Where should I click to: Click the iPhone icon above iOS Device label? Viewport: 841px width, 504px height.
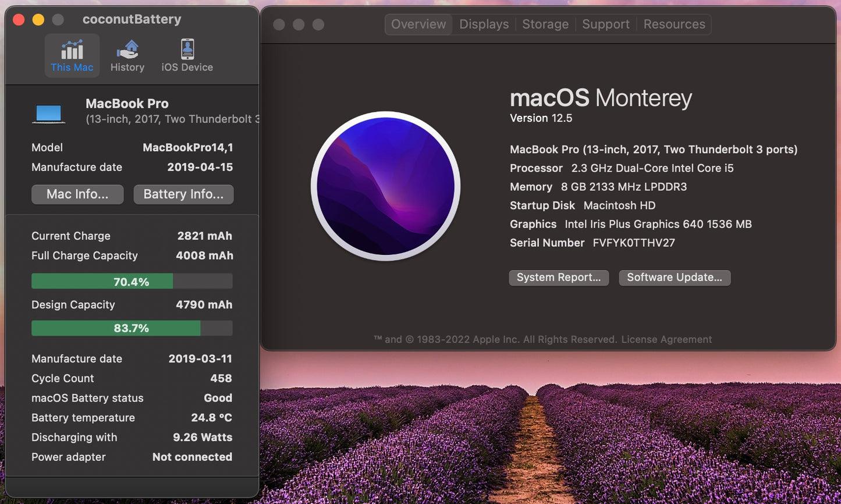[186, 49]
